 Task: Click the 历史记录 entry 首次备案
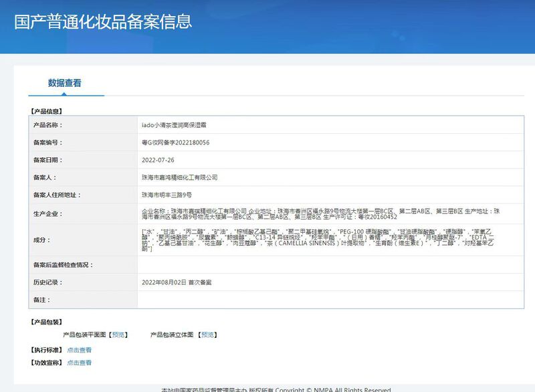(x=177, y=282)
